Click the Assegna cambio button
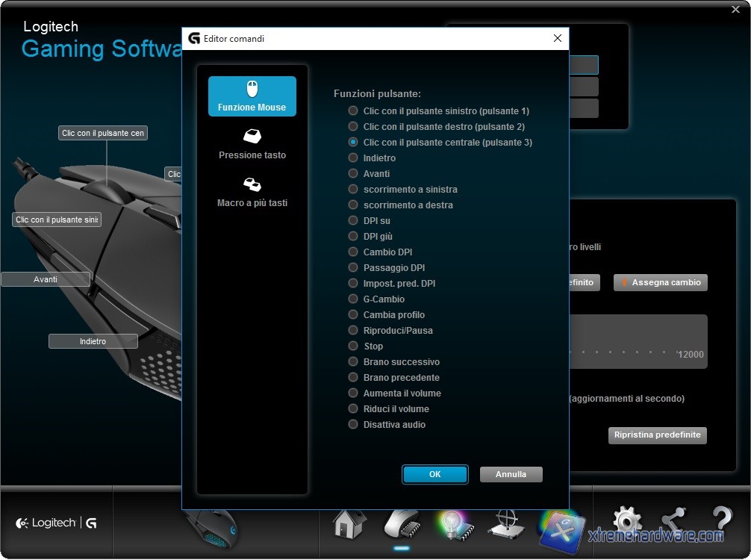751x560 pixels. [x=660, y=283]
